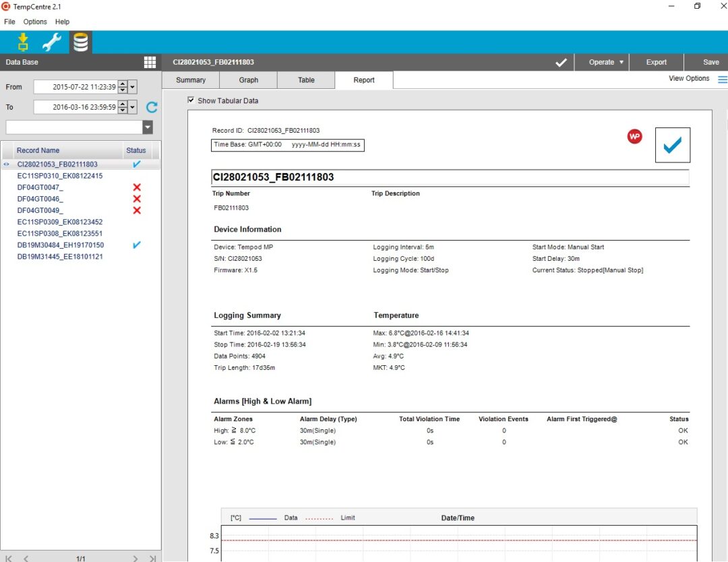
Task: Click the grid view icon beside Data Base
Action: click(150, 62)
